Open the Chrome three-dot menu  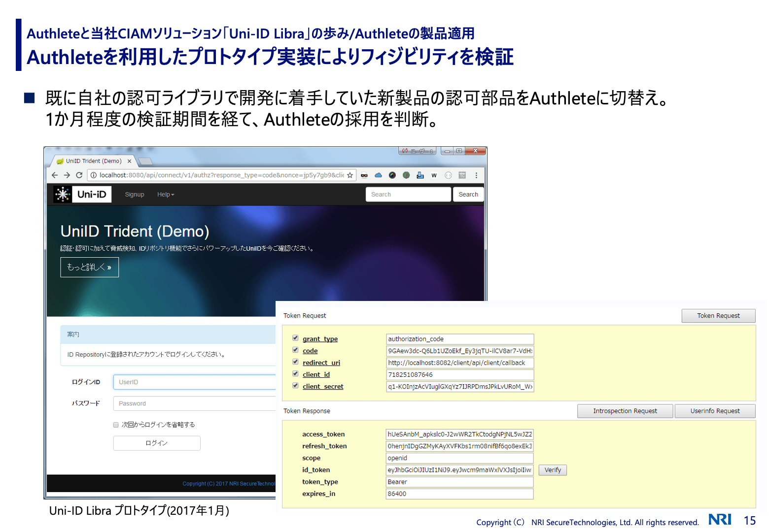[x=476, y=175]
